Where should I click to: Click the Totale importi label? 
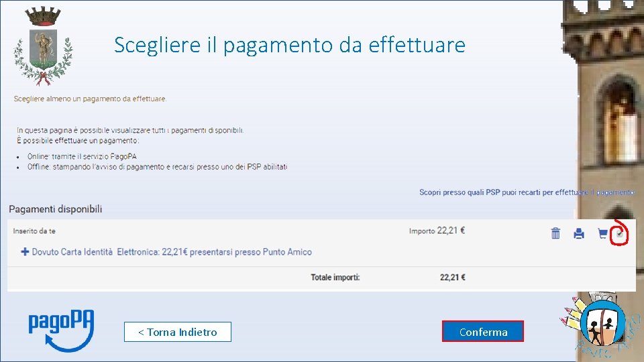[x=335, y=278]
